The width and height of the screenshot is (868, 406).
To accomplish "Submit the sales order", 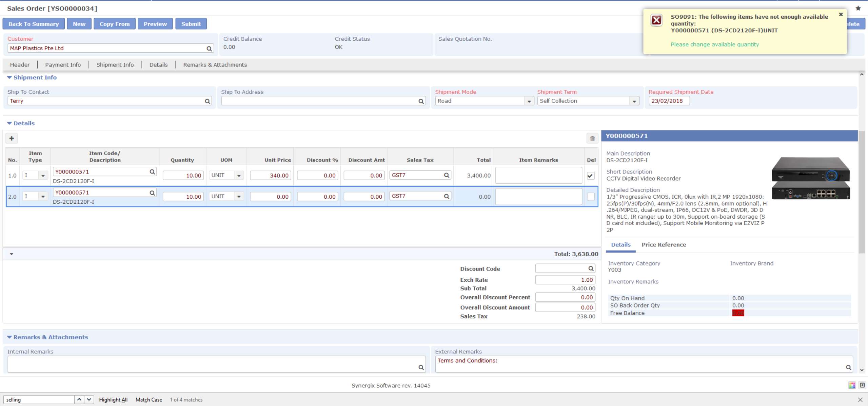I will pos(191,23).
